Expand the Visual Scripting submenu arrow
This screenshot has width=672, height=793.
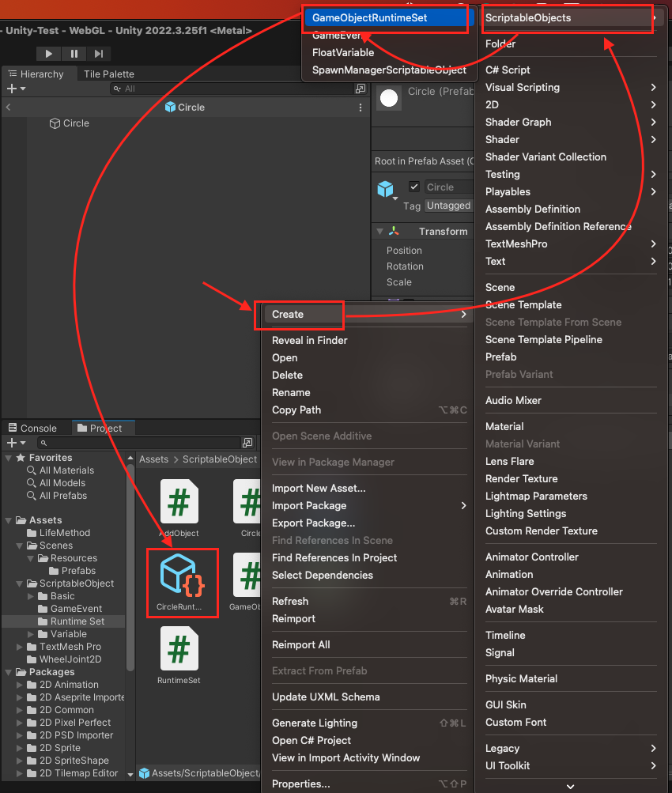coord(653,88)
